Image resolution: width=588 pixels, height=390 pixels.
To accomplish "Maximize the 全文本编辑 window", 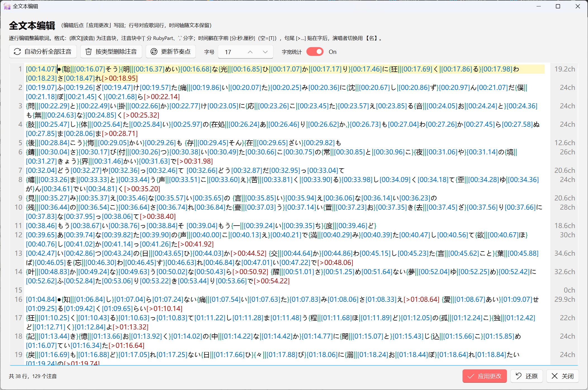I will [558, 6].
